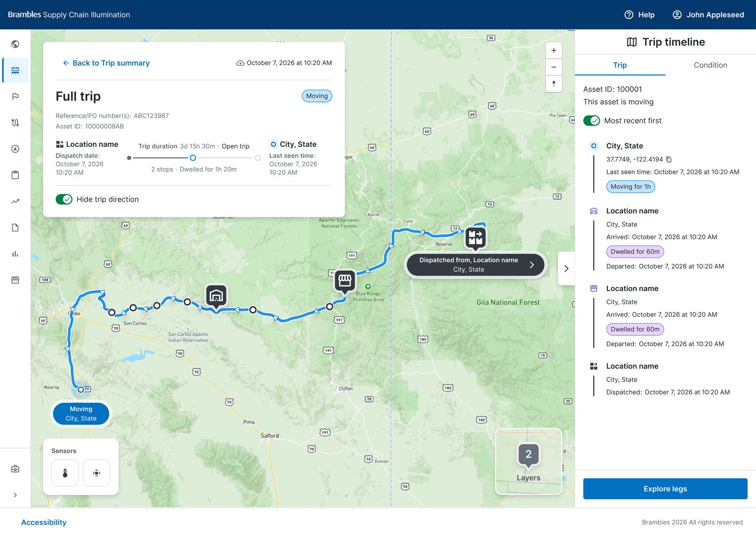Viewport: 756px width, 537px height.
Task: Select the temperature sensor icon
Action: pyautogui.click(x=65, y=473)
